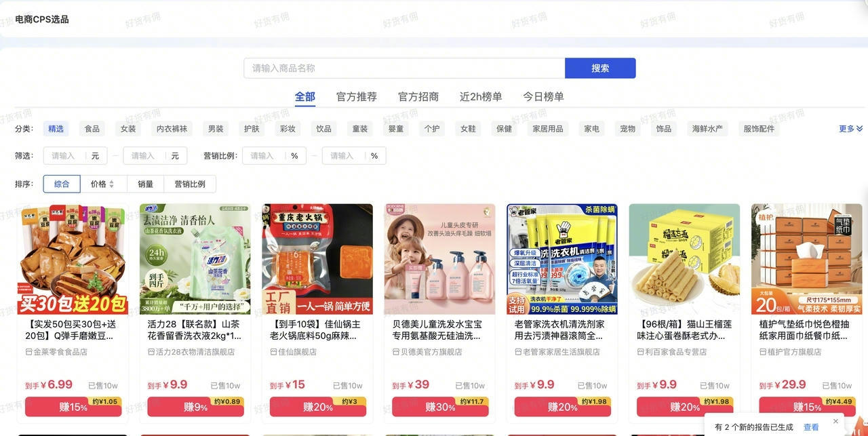Expand more categories with 更多 chevron
This screenshot has height=436, width=868.
(850, 129)
